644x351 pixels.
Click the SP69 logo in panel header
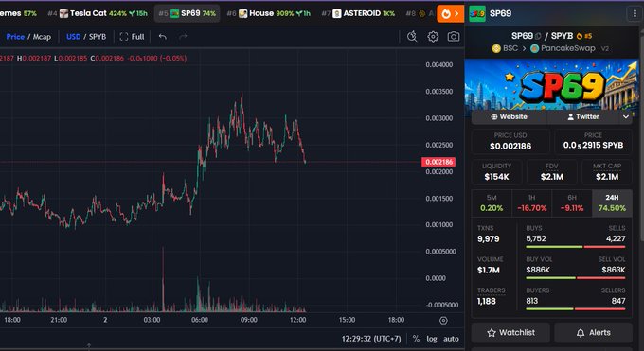click(x=477, y=13)
